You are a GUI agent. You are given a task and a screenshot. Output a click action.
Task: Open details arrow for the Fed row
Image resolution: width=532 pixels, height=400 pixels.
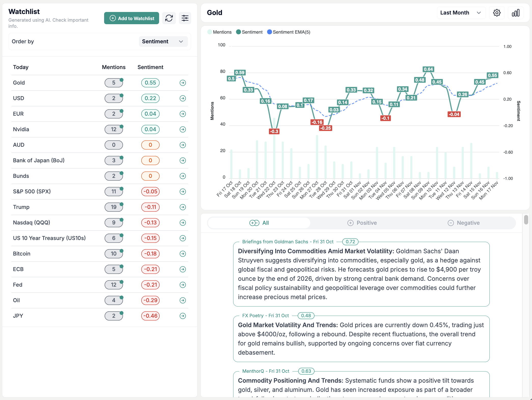click(183, 285)
